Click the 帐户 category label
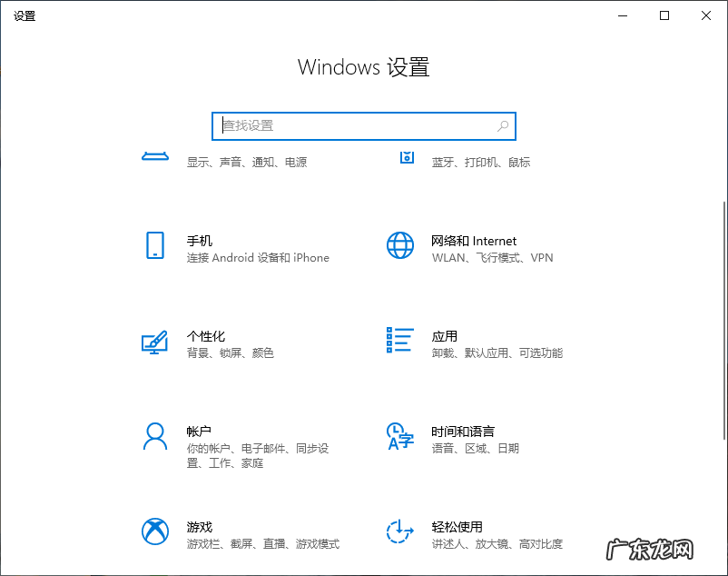Viewport: 728px width, 576px height. pos(200,431)
